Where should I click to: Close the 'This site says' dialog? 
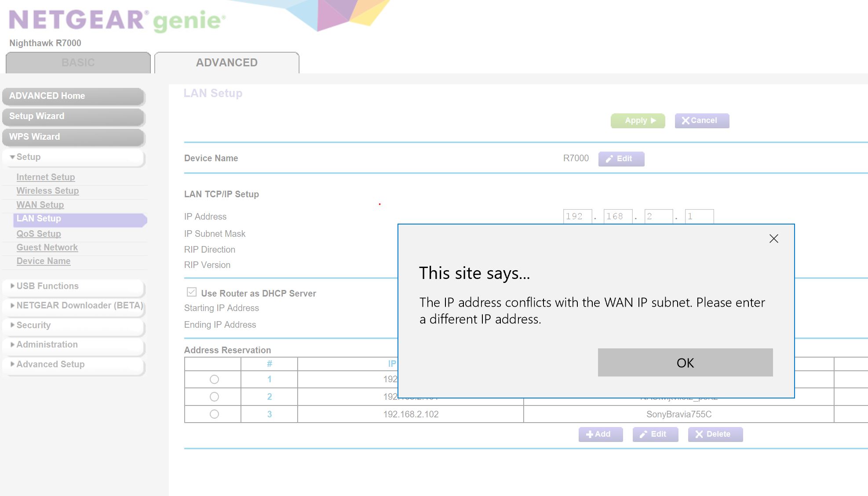(x=774, y=239)
